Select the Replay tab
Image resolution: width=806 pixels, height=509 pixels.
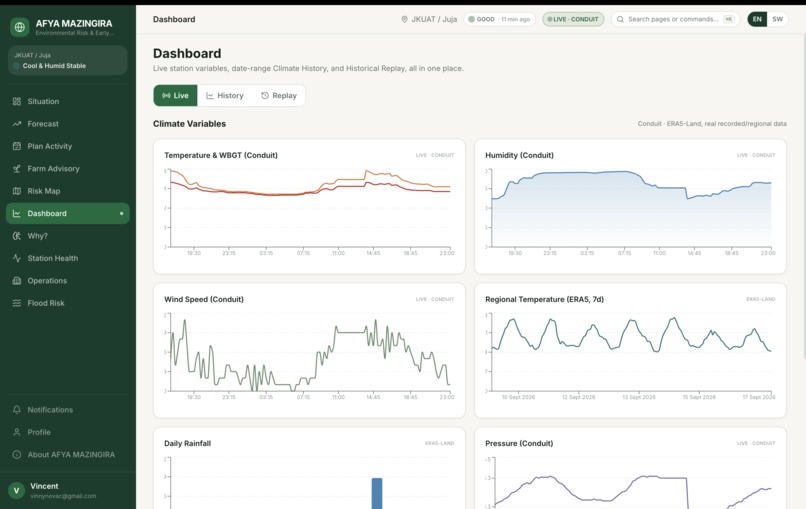279,96
